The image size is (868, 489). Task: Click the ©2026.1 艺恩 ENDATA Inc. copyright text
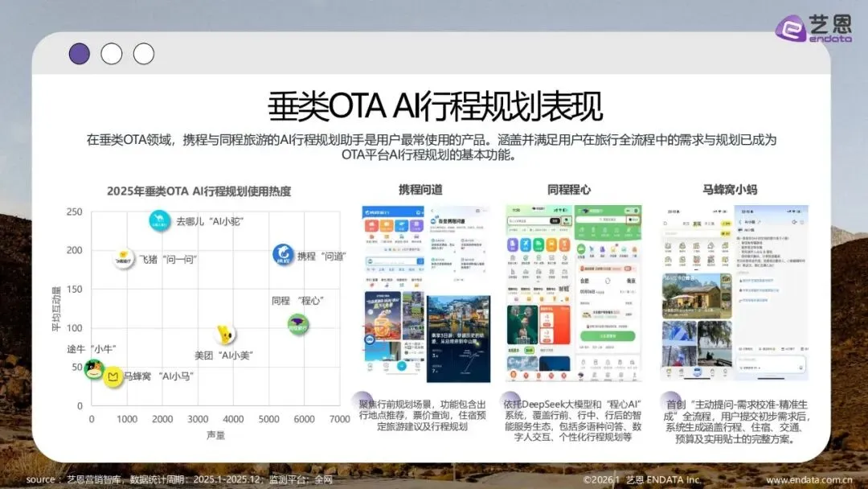point(642,479)
